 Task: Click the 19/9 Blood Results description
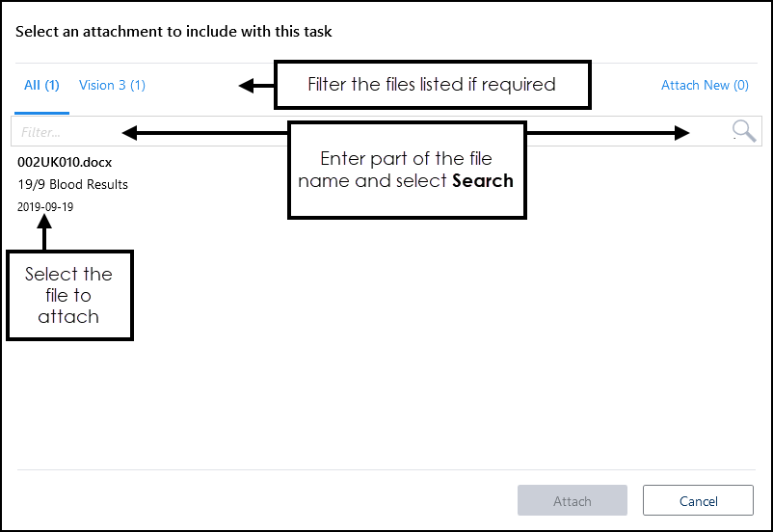[72, 184]
